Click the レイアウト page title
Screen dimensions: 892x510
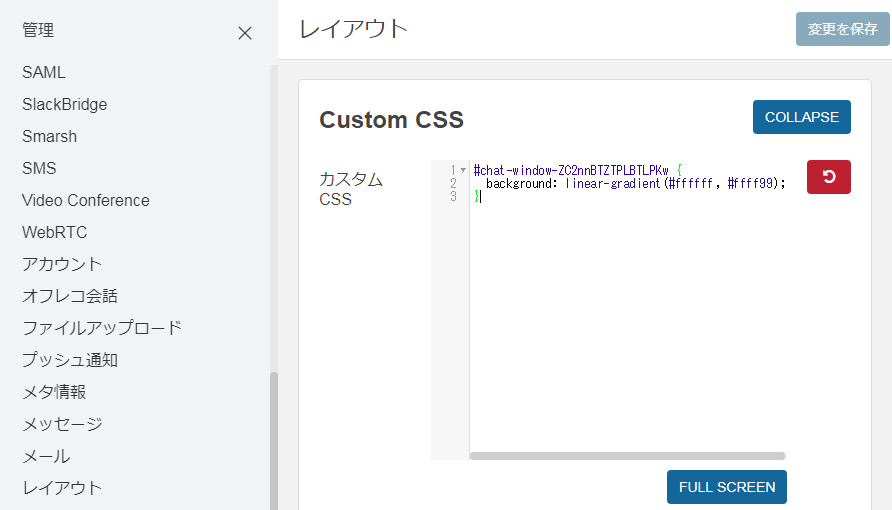click(x=353, y=29)
